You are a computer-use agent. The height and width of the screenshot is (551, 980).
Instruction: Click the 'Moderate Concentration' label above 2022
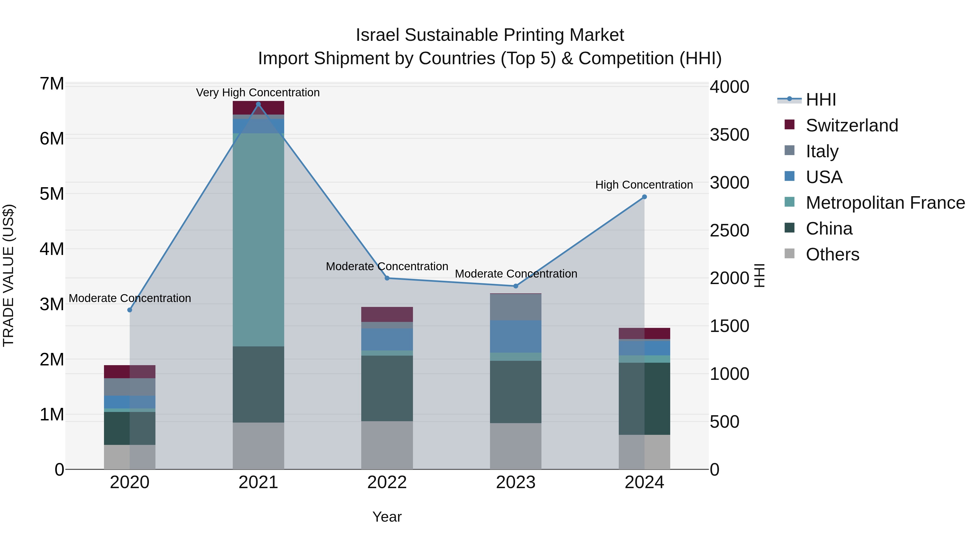tap(387, 266)
